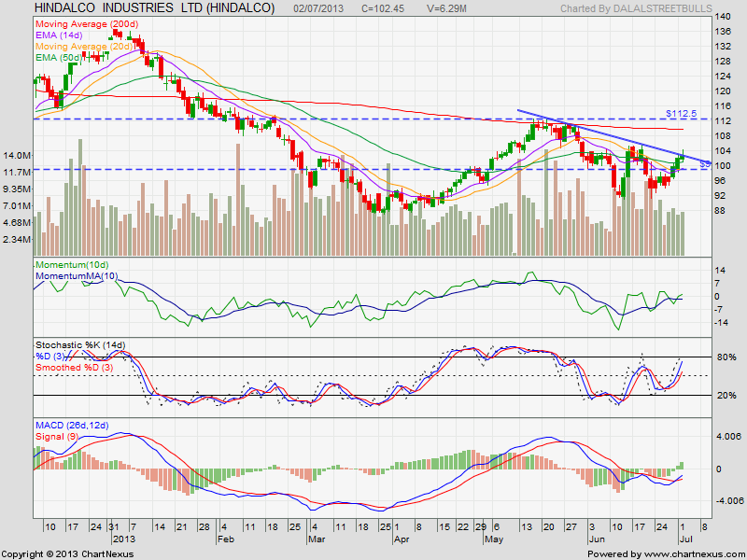Image resolution: width=747 pixels, height=560 pixels.
Task: Click the 14.0M volume axis label
Action: click(x=17, y=155)
